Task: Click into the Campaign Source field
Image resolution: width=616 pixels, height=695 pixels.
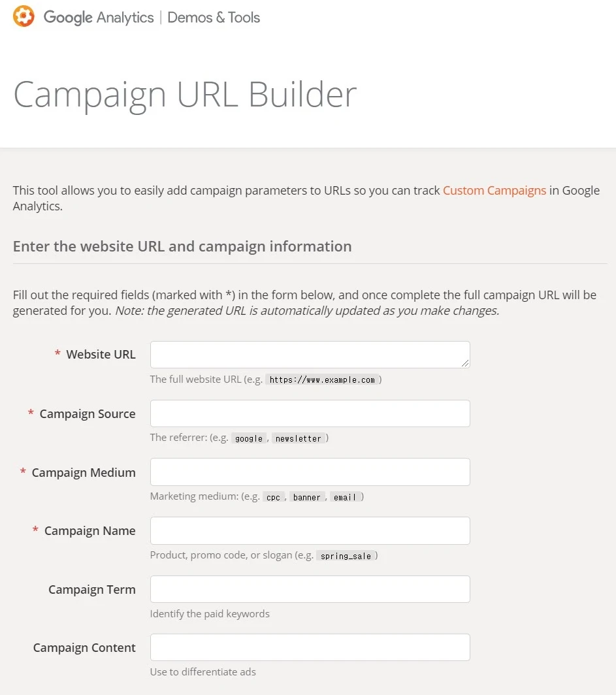Action: click(x=310, y=413)
